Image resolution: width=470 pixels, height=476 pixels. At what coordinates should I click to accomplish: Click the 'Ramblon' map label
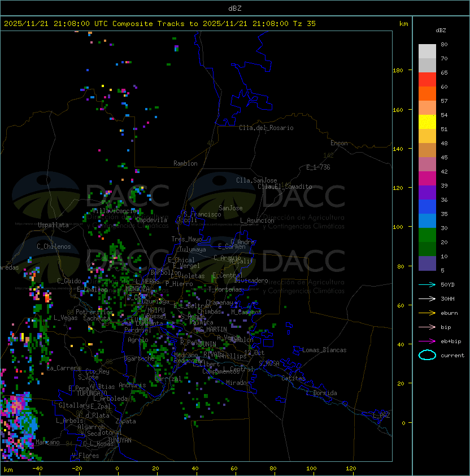pyautogui.click(x=185, y=163)
